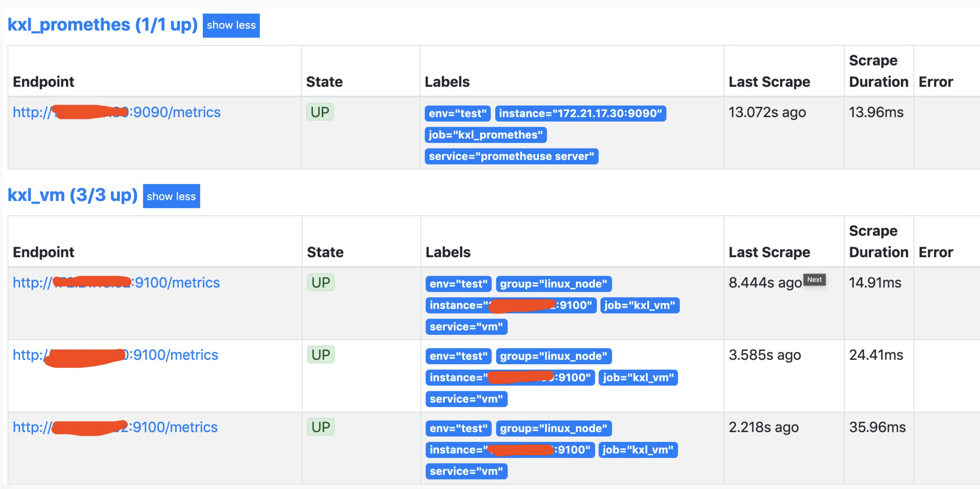Collapse kxl_promethes group with show less

coord(231,25)
